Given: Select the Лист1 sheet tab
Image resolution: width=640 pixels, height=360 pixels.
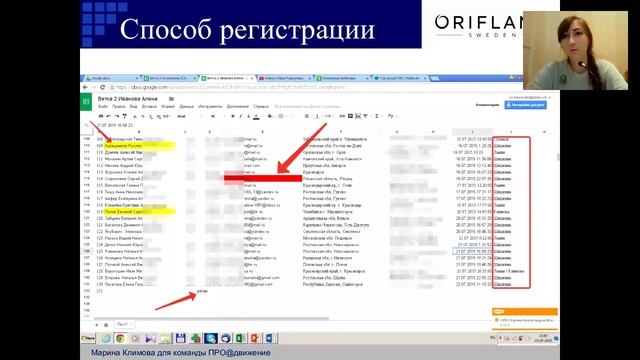Looking at the screenshot, I should tap(124, 324).
